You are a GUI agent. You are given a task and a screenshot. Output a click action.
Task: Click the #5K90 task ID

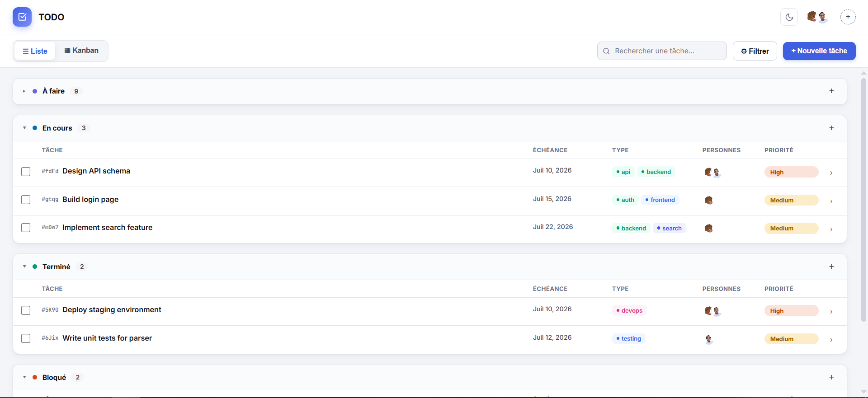tap(50, 310)
